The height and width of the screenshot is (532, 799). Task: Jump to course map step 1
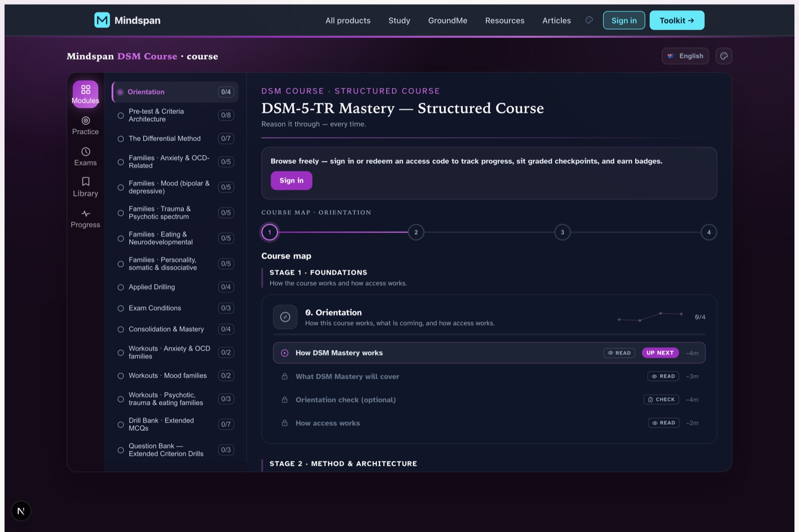pos(270,232)
